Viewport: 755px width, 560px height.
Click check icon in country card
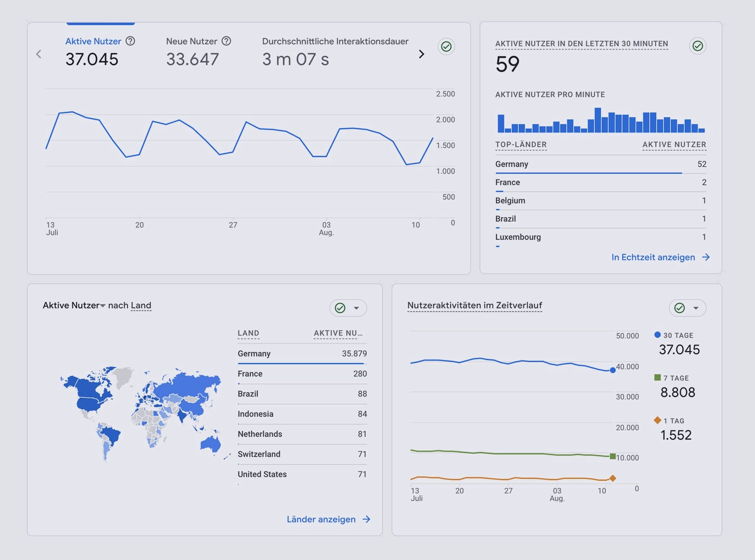(x=340, y=308)
